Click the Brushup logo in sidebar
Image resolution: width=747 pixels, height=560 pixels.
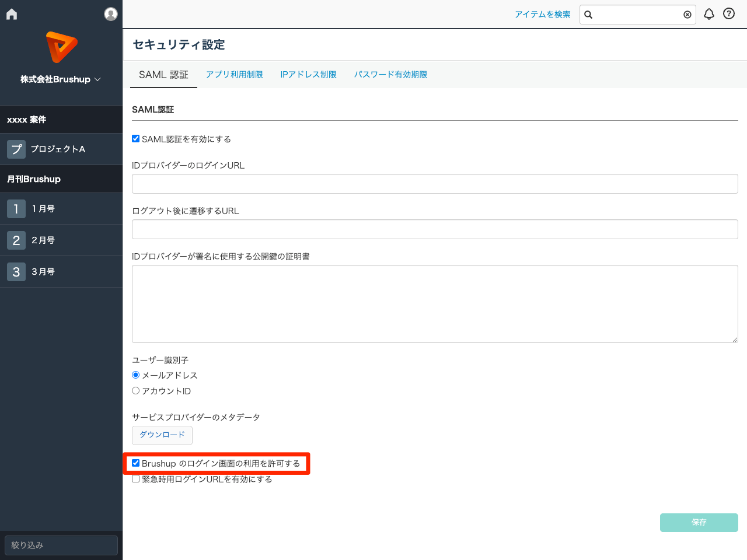(61, 47)
